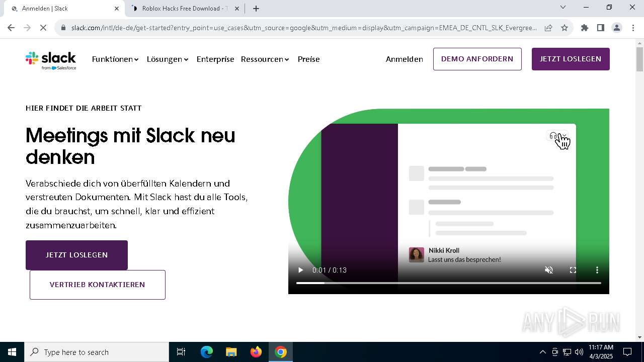This screenshot has width=644, height=362.
Task: Click the taskbar search box
Action: tap(97, 352)
